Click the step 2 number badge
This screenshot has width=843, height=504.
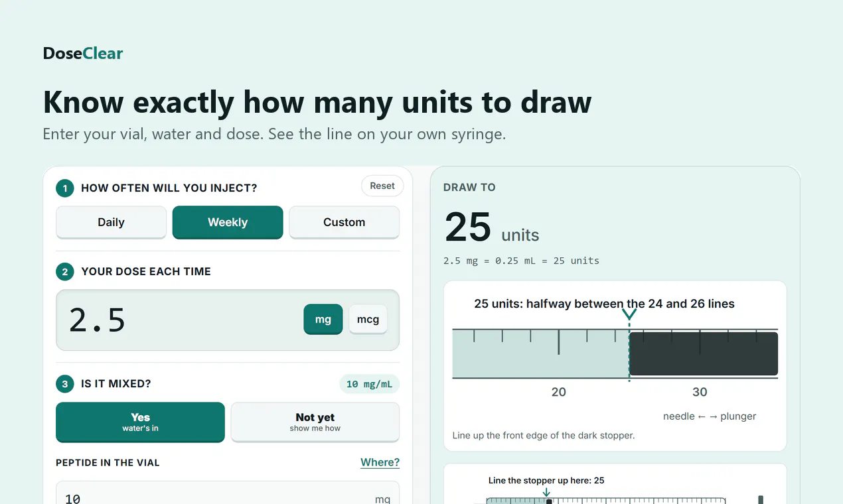pos(65,271)
